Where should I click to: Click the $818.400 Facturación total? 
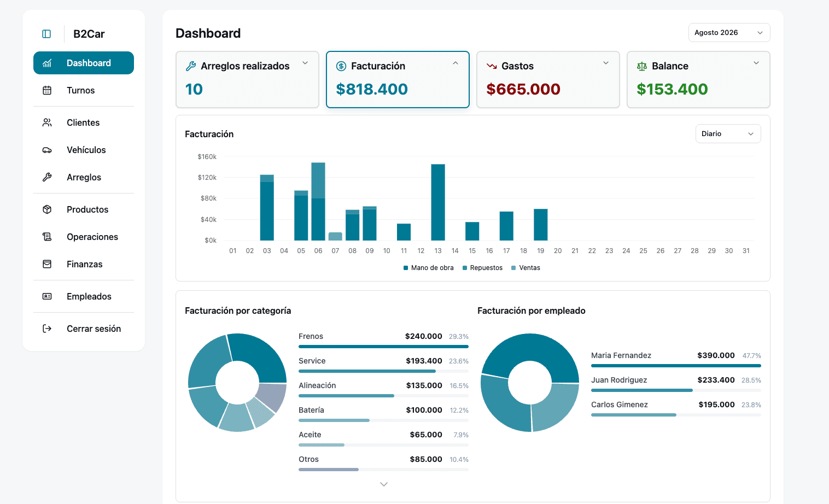(x=372, y=89)
